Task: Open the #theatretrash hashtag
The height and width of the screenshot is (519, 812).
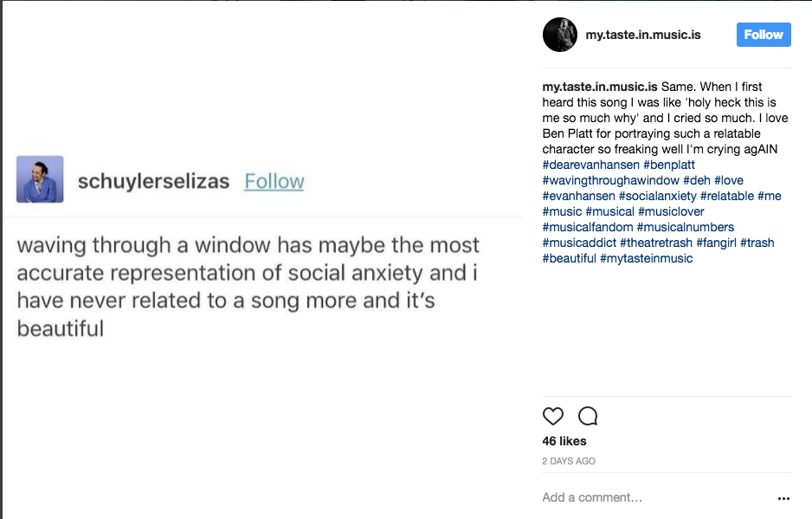Action: click(656, 243)
